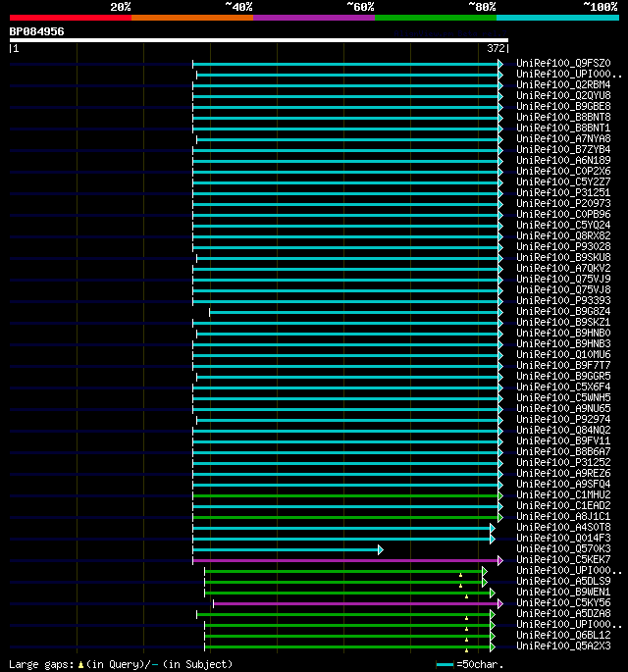Click the =50char. scale label
628x672 pixels.
pyautogui.click(x=480, y=664)
